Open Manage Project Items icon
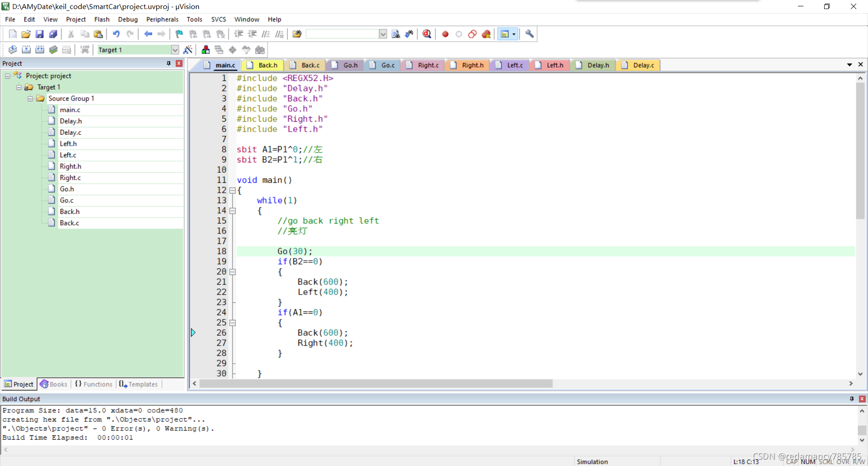The image size is (868, 466). [206, 50]
